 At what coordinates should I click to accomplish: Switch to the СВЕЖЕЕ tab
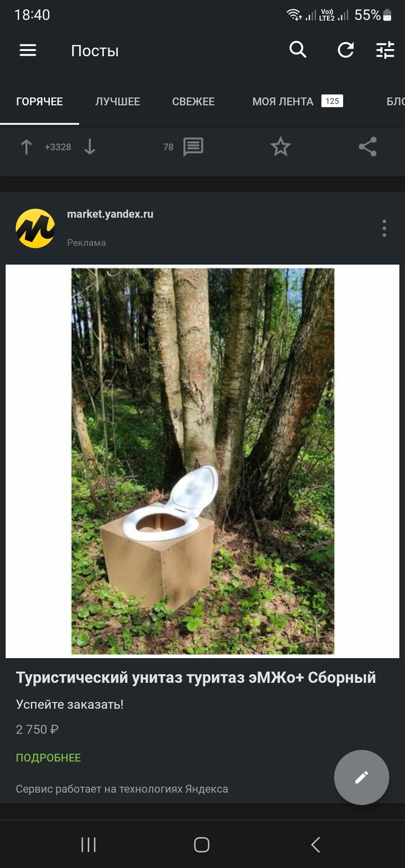(193, 102)
